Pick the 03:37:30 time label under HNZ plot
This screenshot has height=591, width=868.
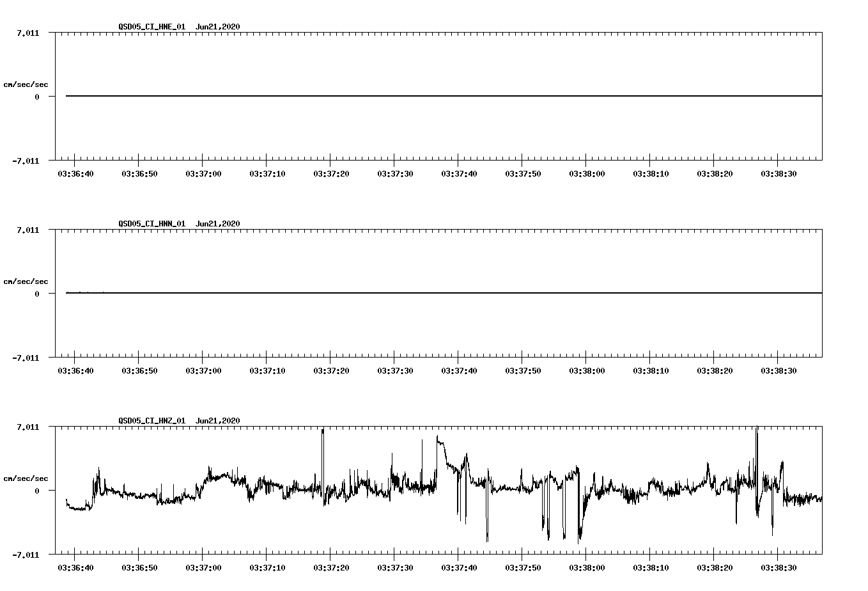(x=395, y=567)
